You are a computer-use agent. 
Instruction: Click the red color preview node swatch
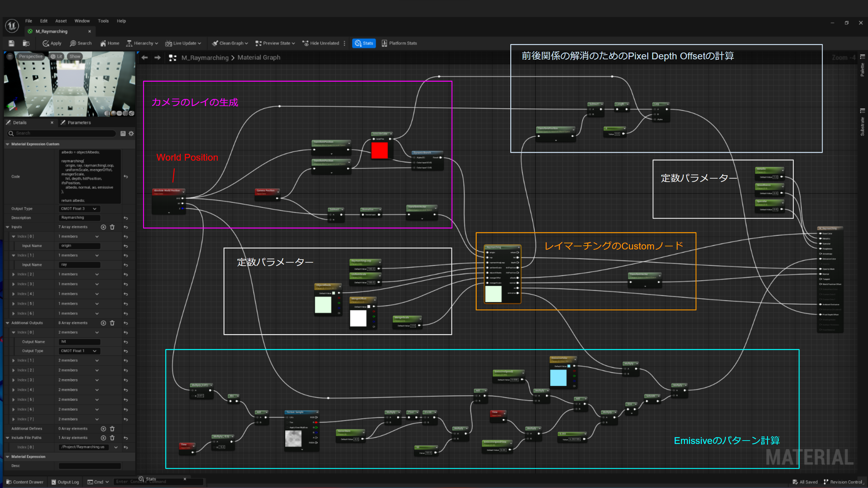[379, 150]
